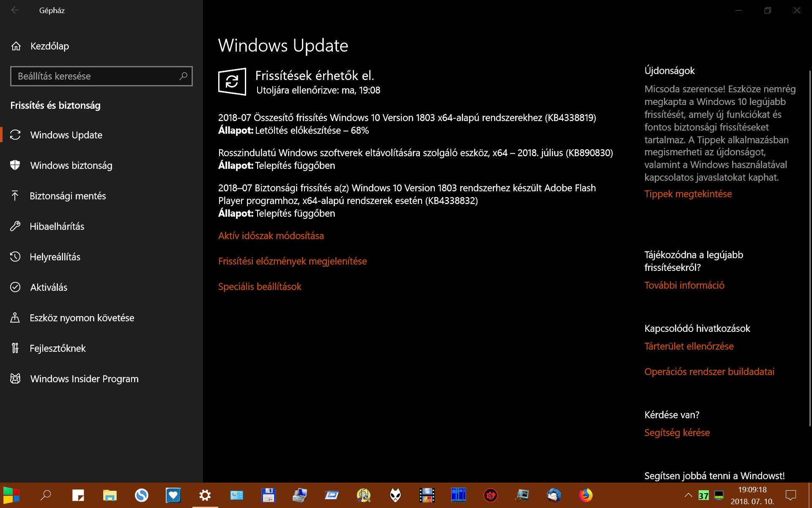This screenshot has width=812, height=508.
Task: Click the back arrow in Gépház window
Action: click(15, 10)
